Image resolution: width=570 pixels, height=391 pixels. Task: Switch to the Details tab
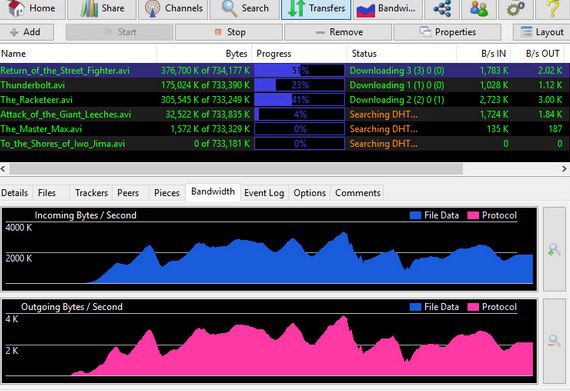point(15,193)
